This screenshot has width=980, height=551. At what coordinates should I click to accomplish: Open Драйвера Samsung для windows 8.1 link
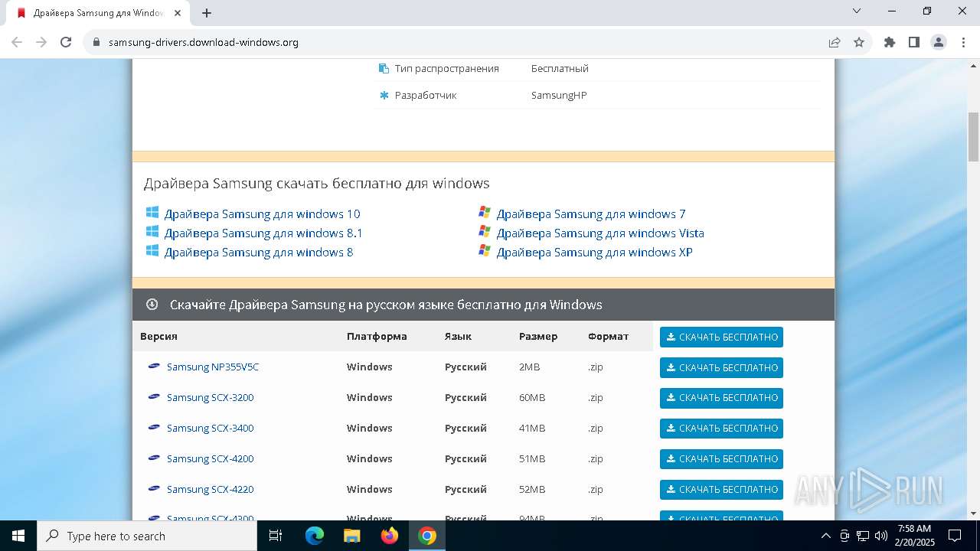pos(263,233)
